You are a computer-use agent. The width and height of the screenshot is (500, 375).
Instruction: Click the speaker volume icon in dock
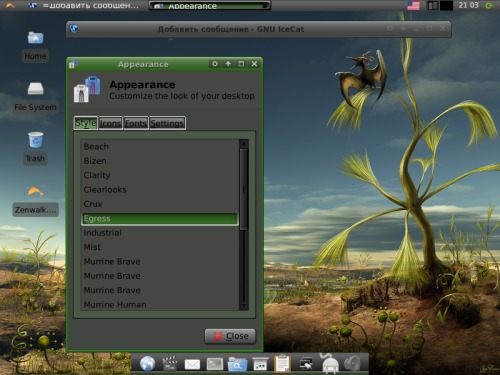coord(352,364)
